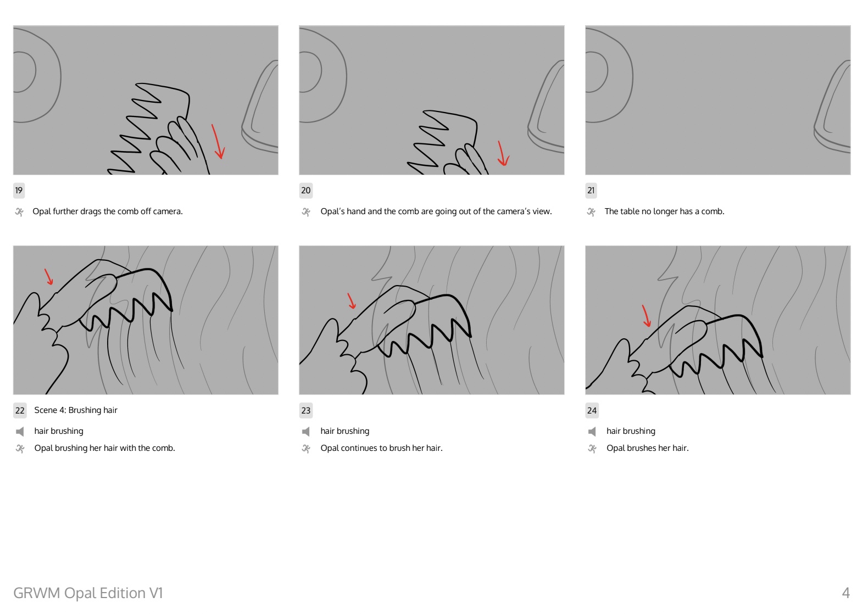Viewport: 868px width, 614px height.
Task: Click the speaker sound icon under frame 23
Action: [306, 432]
